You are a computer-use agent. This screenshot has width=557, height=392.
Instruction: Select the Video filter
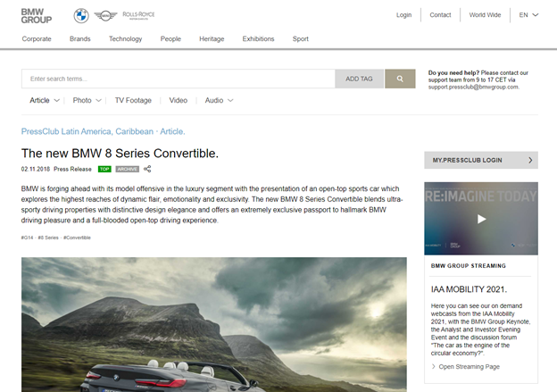click(178, 100)
